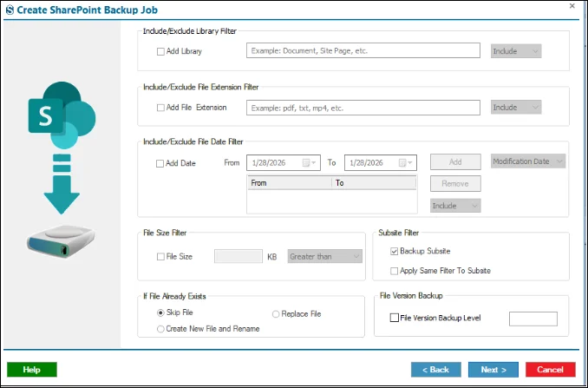Tick the Add Date checkbox
This screenshot has height=388, width=588.
(160, 163)
